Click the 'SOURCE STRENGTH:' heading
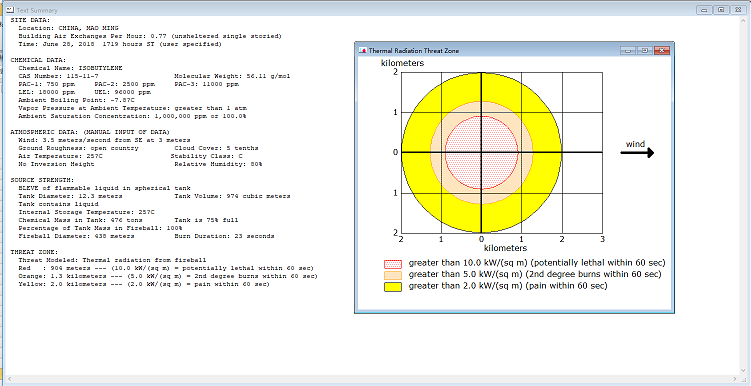This screenshot has height=386, width=751. [42, 181]
